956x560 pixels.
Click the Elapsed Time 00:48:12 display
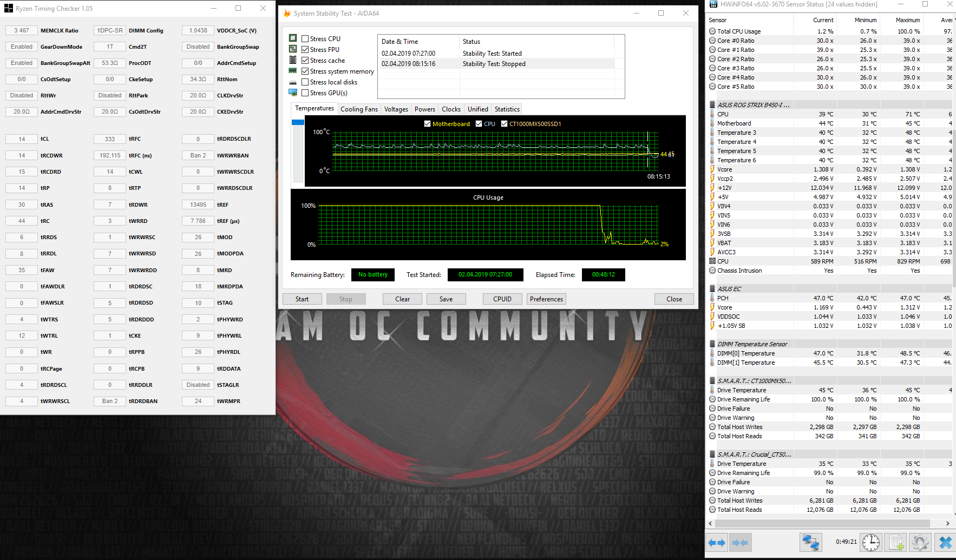(603, 275)
